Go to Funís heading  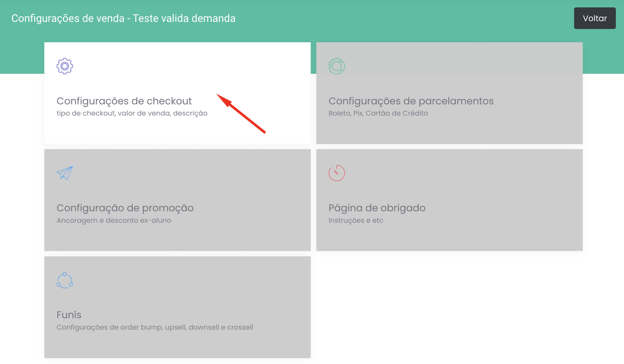pos(69,315)
